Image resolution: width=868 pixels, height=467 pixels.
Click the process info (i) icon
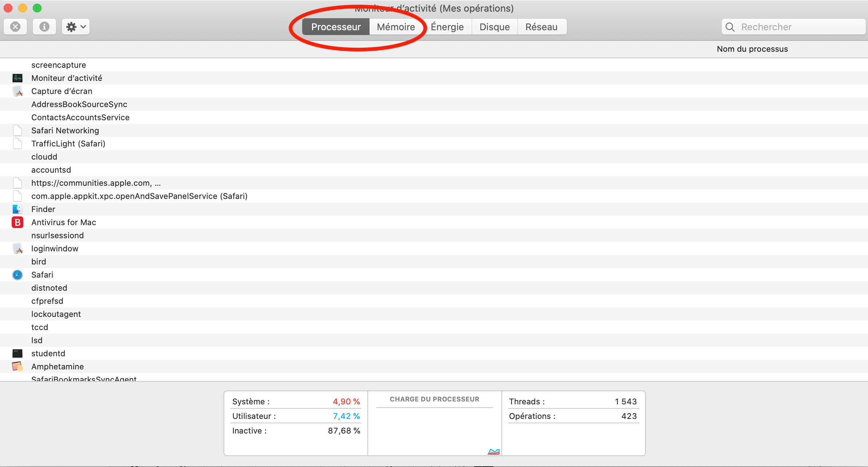[x=44, y=27]
